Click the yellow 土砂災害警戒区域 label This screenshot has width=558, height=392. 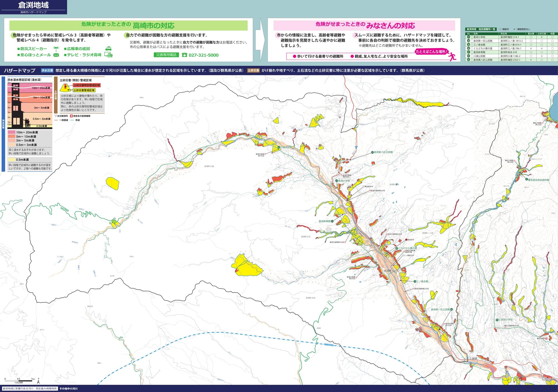click(84, 90)
